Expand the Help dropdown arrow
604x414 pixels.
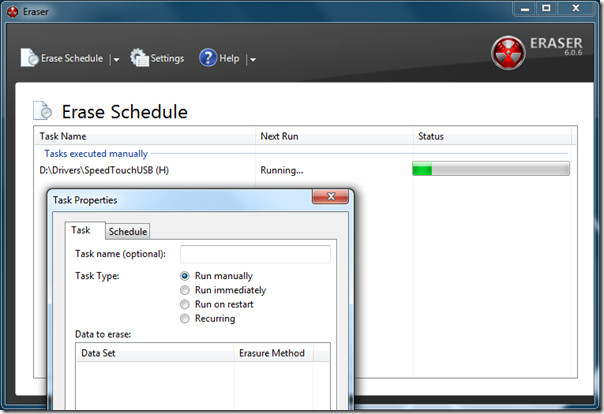tap(253, 59)
